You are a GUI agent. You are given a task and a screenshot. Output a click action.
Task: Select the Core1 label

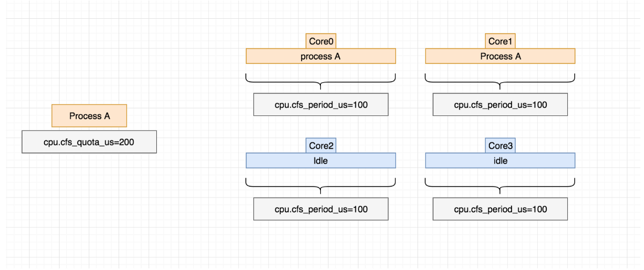point(500,41)
